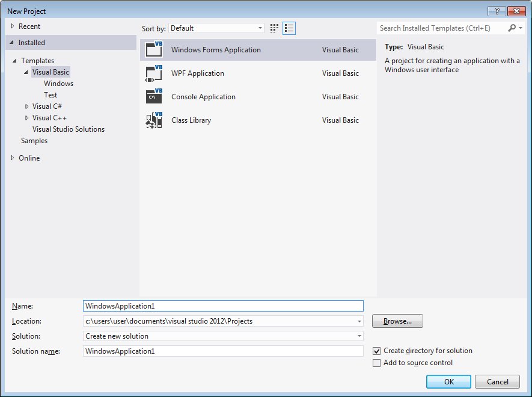532x397 pixels.
Task: Switch to small icons view
Action: 274,28
